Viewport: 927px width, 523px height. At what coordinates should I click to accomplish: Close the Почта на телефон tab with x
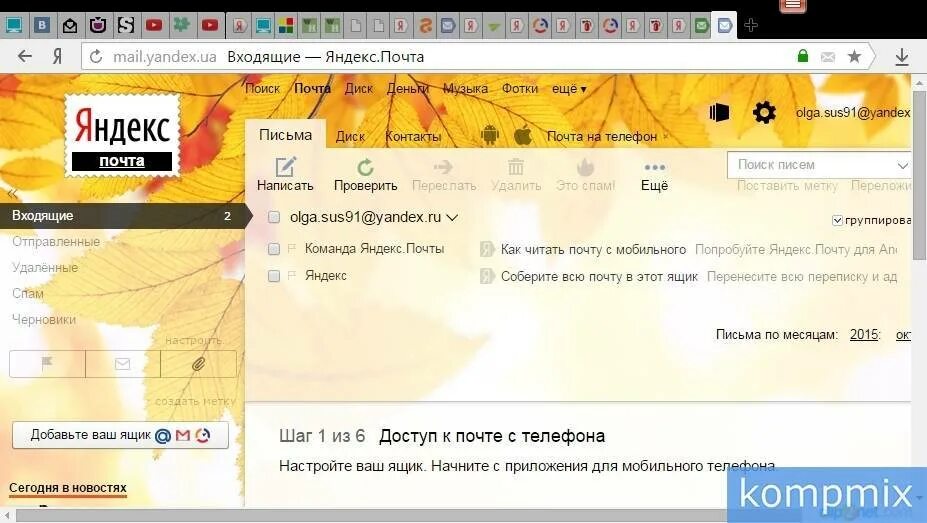[x=666, y=137]
